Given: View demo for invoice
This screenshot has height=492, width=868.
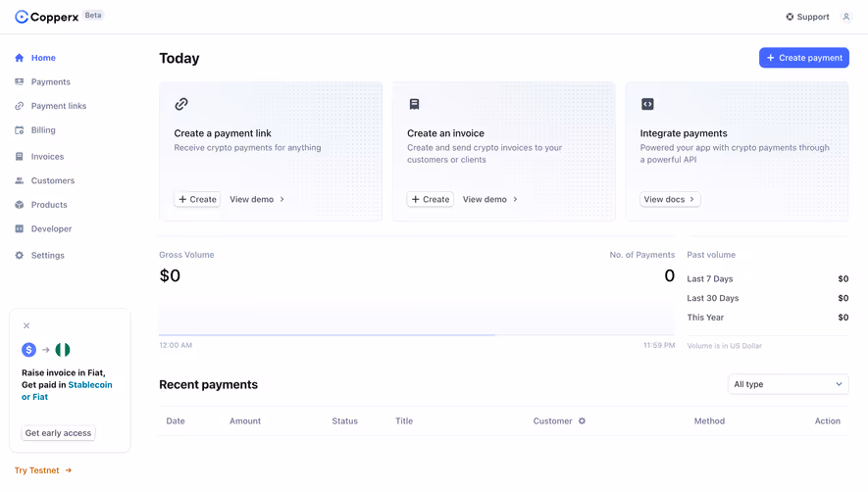Looking at the screenshot, I should click(490, 199).
